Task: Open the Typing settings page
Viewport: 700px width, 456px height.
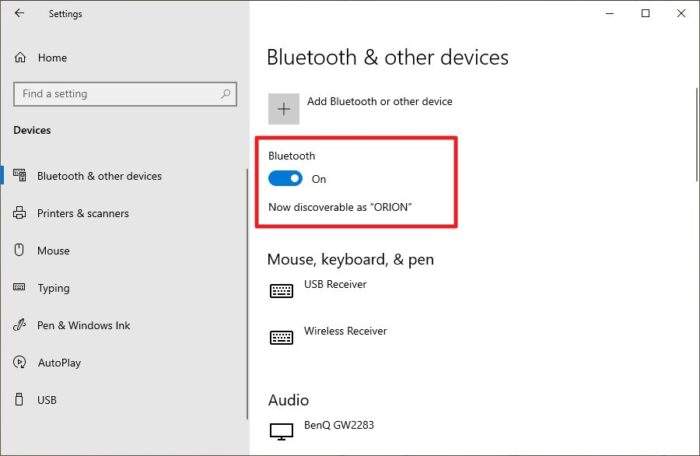Action: click(54, 288)
